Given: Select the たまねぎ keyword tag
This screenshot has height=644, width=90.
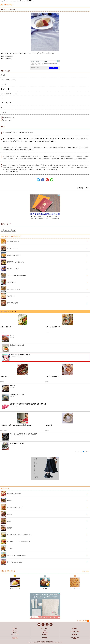Looking at the screenshot, I should coord(7,230).
